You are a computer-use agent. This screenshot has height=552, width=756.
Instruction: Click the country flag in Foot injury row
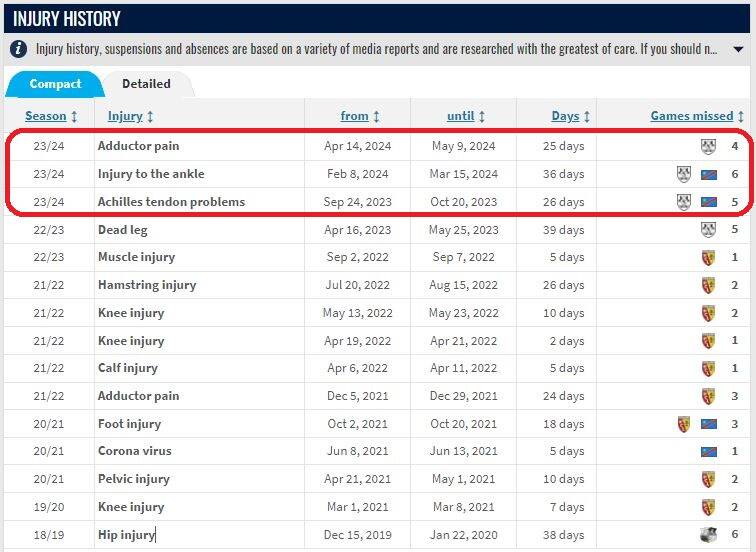tap(709, 424)
